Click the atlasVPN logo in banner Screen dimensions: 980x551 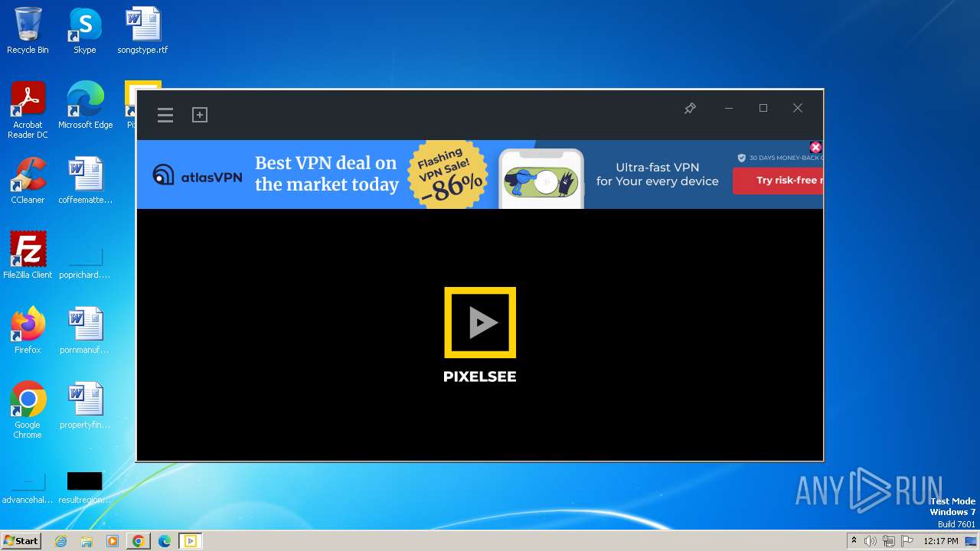(198, 175)
